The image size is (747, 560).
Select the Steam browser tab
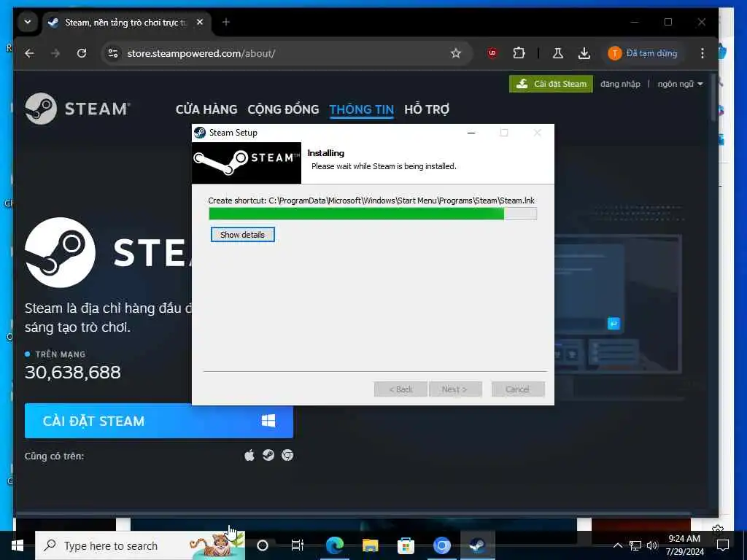126,23
